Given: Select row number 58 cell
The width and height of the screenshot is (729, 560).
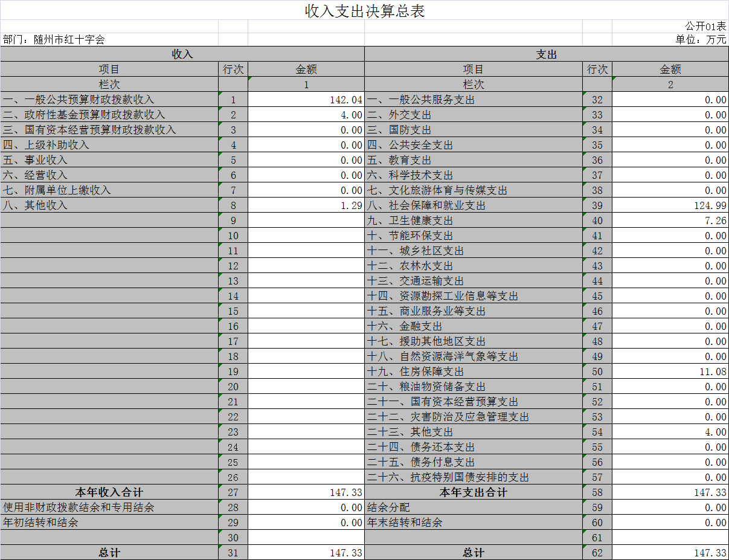Looking at the screenshot, I should (597, 492).
